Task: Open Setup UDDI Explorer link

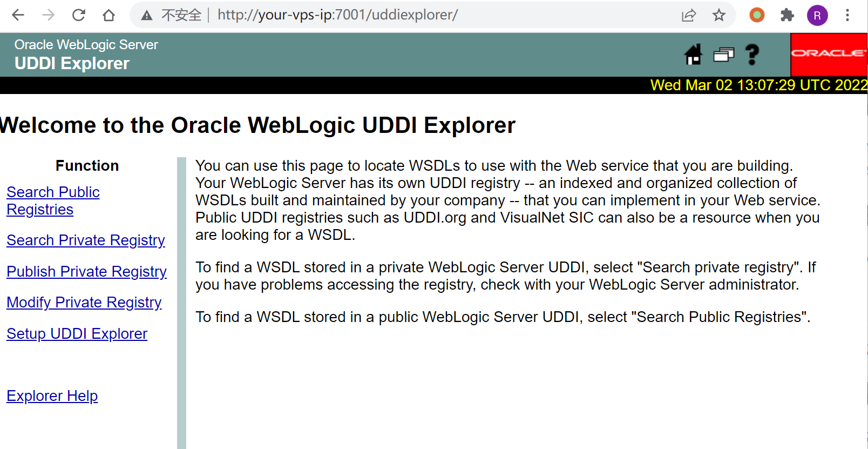Action: [77, 333]
